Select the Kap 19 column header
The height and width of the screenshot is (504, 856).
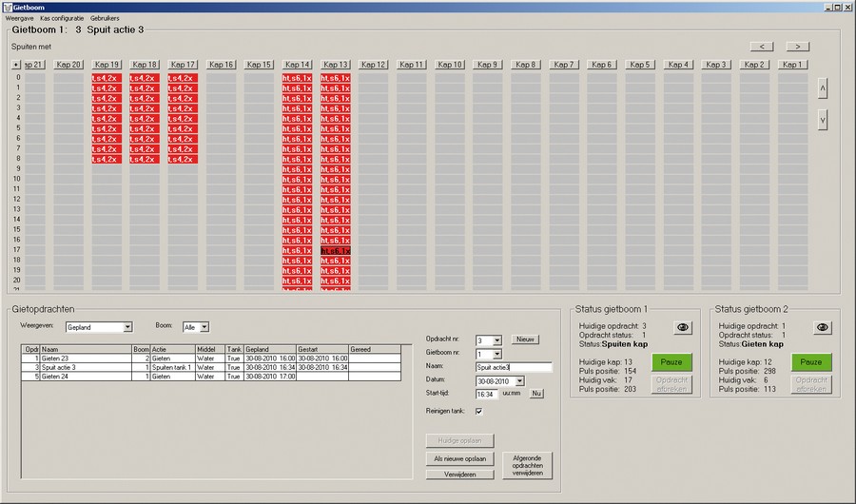coord(107,65)
